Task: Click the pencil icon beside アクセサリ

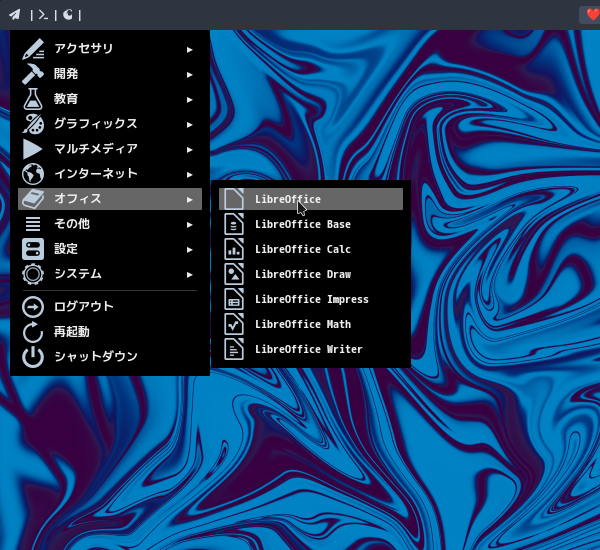Action: tap(33, 49)
